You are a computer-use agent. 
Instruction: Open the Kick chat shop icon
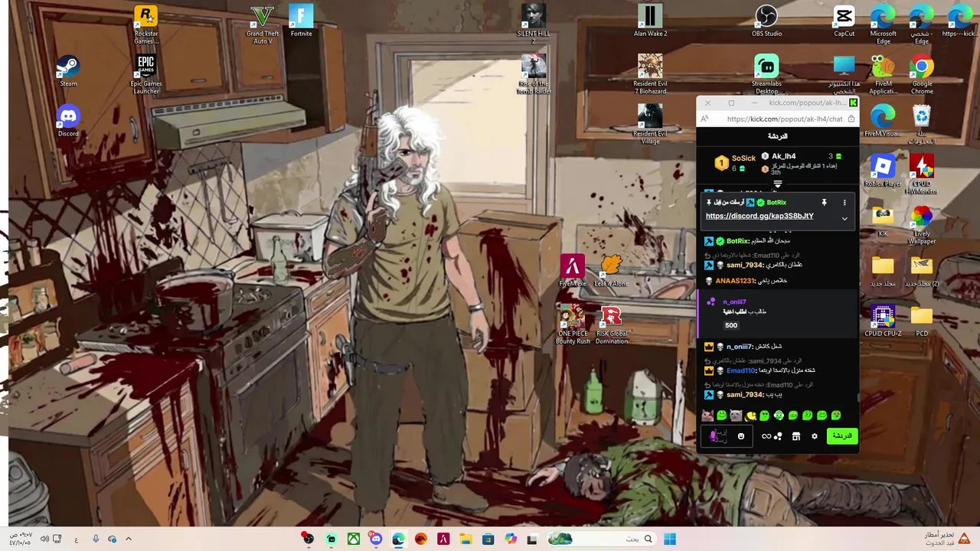(x=795, y=436)
